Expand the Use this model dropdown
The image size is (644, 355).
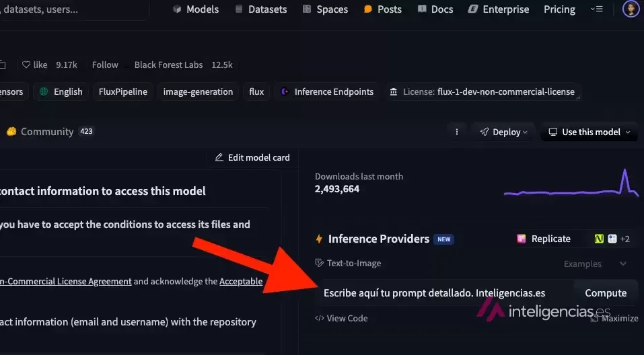pos(589,132)
